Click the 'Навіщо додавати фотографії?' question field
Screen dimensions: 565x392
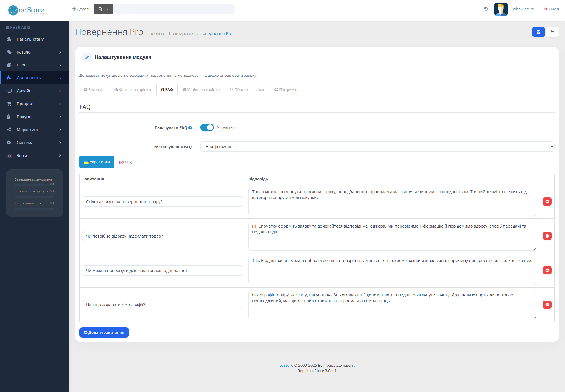[163, 305]
